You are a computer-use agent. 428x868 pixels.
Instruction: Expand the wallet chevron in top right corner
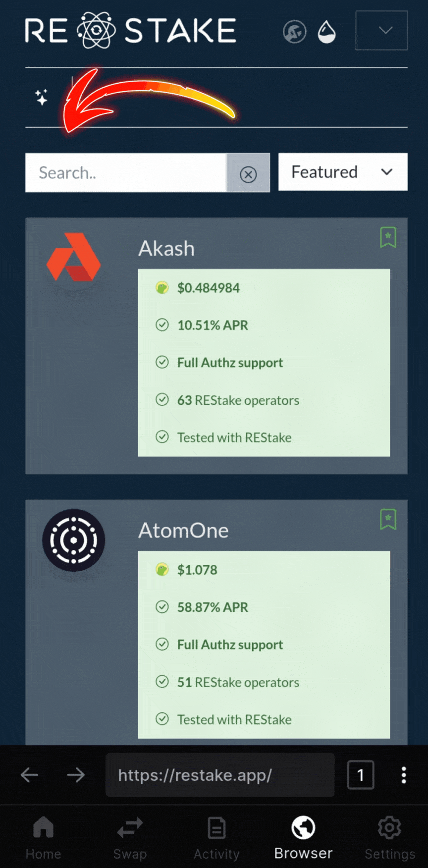(381, 31)
